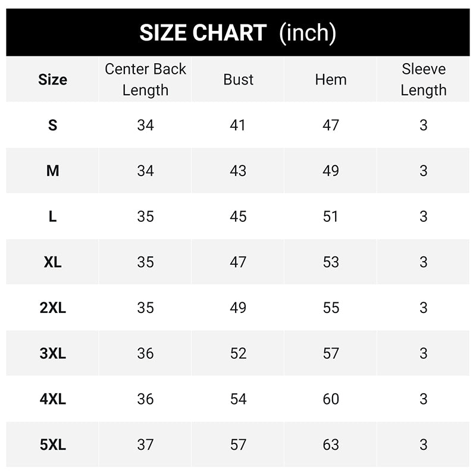
Task: Select the Center Back Length column header
Action: point(145,79)
